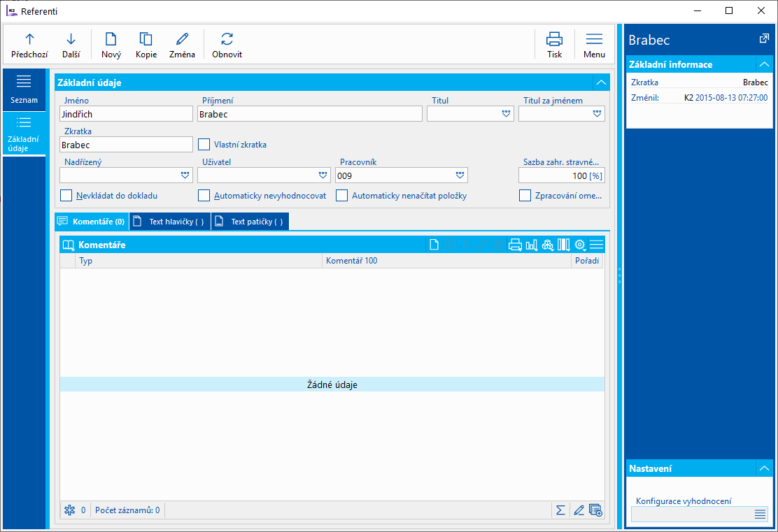778x532 pixels.
Task: Click the K2 app icon in title bar
Action: pos(11,11)
